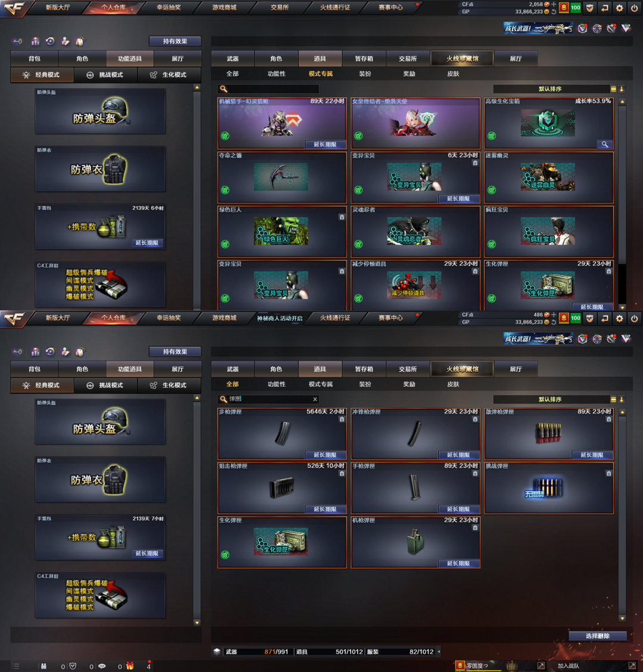Viewport: 643px width, 672px height.
Task: Open the 神秘商人活动开启 navigation tab
Action: coord(279,318)
